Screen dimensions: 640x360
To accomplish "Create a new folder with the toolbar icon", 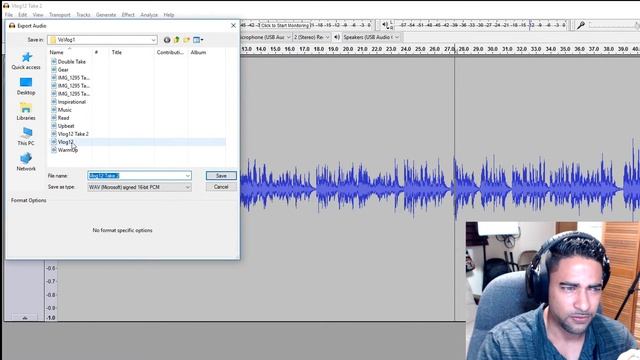I will pos(187,40).
